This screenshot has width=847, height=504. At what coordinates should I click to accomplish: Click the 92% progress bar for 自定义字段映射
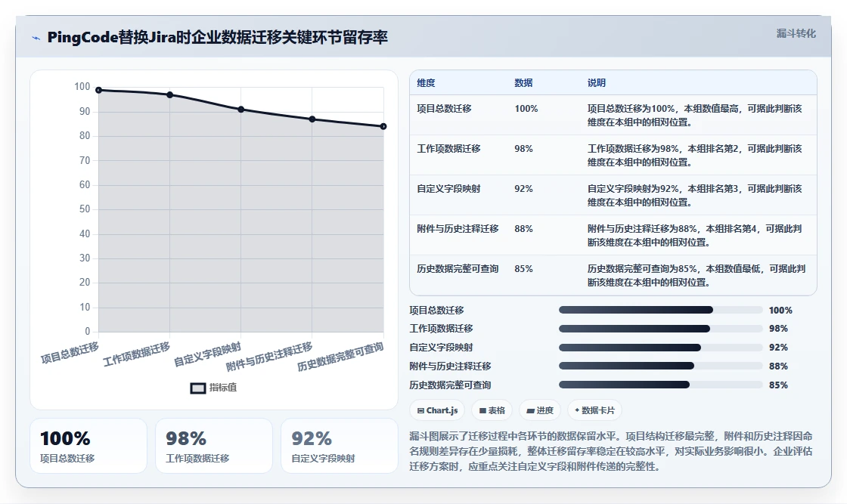coord(661,348)
